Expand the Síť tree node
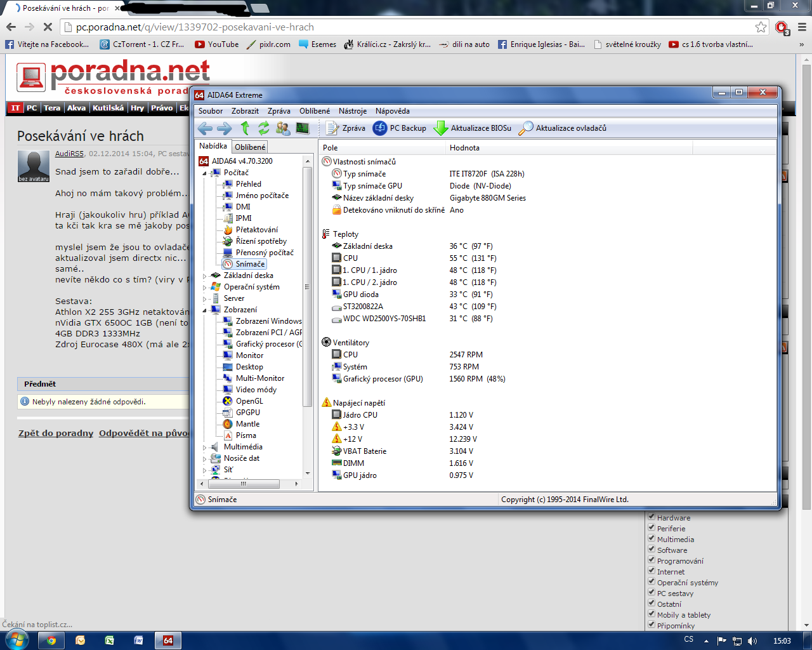 click(x=205, y=470)
